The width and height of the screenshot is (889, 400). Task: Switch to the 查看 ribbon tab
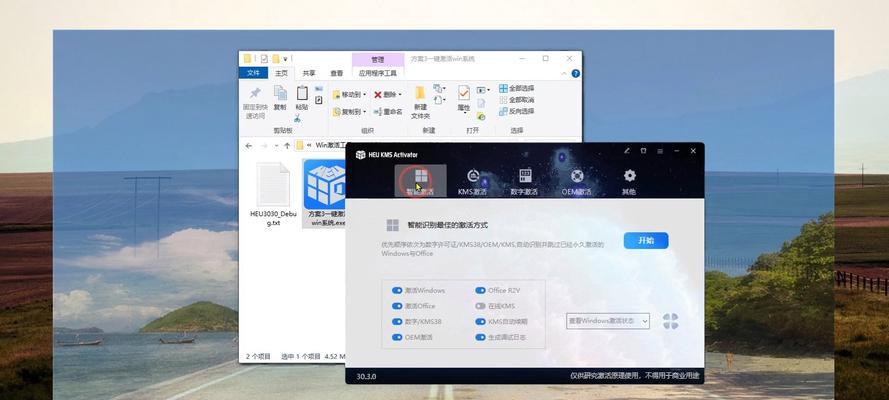(x=337, y=73)
